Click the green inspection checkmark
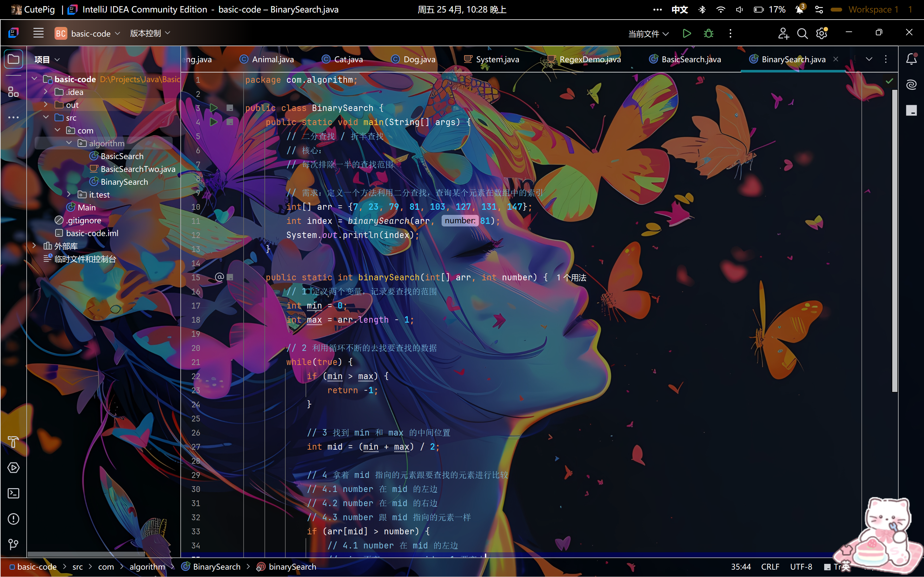 pyautogui.click(x=889, y=81)
